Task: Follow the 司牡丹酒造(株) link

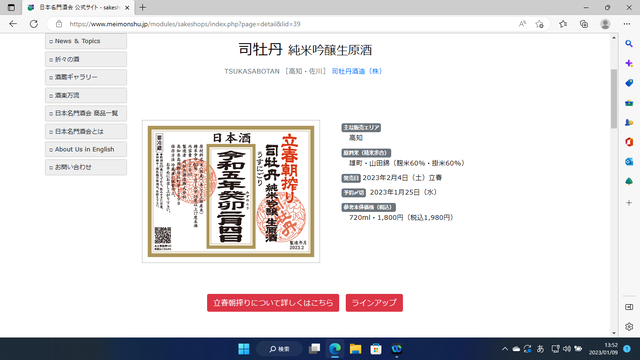Action: click(357, 71)
